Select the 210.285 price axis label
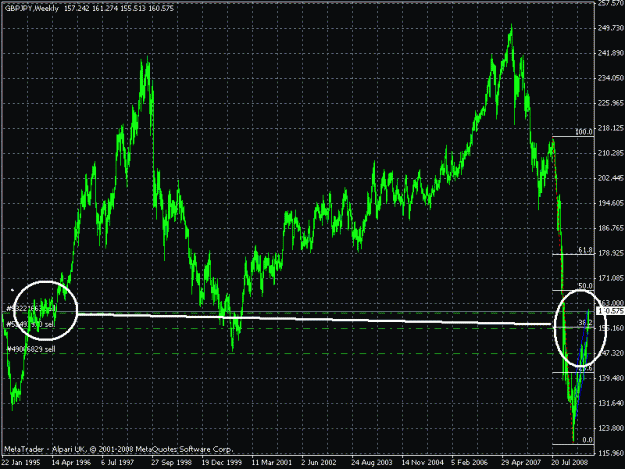The height and width of the screenshot is (469, 625). pyautogui.click(x=610, y=153)
